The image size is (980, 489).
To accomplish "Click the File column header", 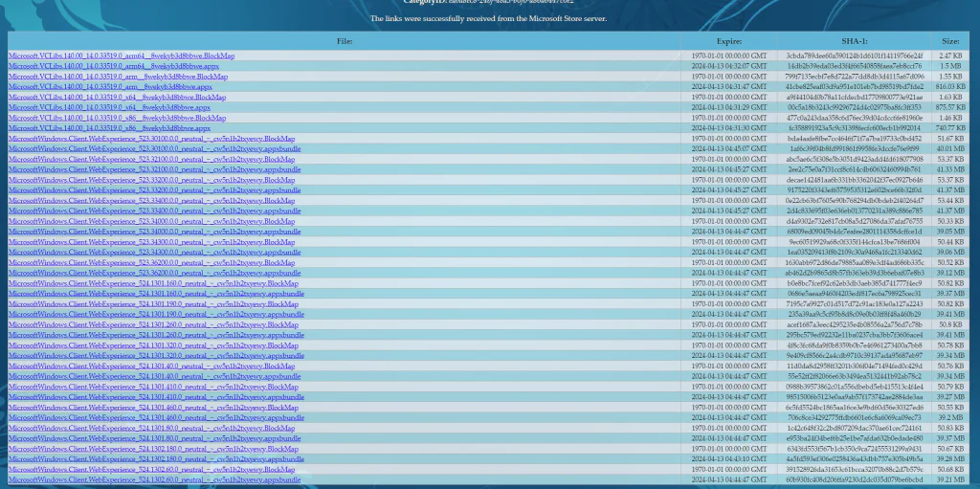I will (x=345, y=41).
